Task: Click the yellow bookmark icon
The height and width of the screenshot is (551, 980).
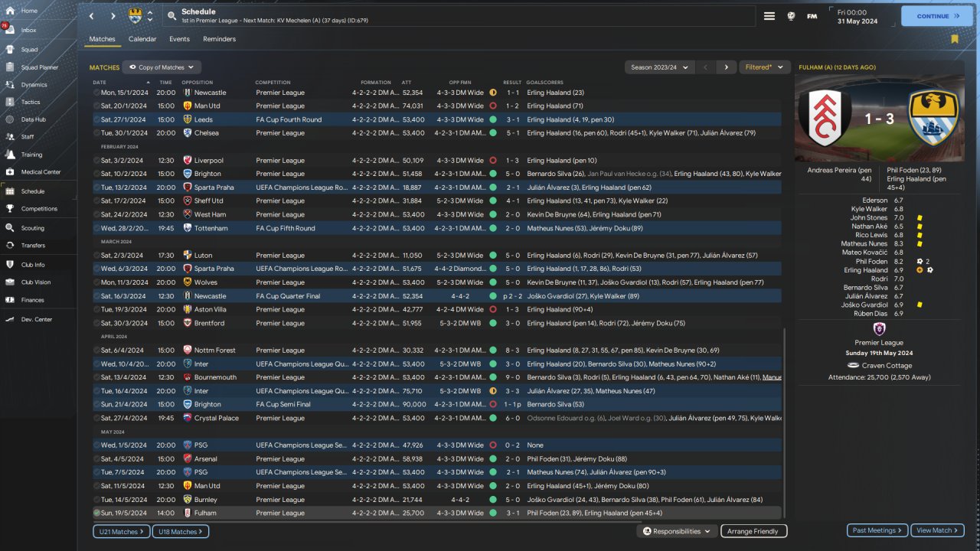Action: pyautogui.click(x=954, y=39)
